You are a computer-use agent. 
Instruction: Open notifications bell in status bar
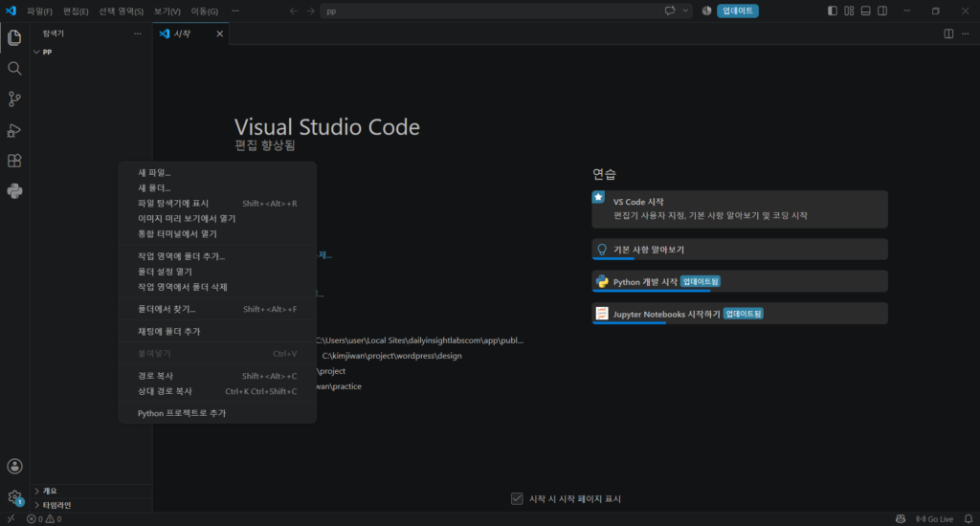pyautogui.click(x=969, y=519)
